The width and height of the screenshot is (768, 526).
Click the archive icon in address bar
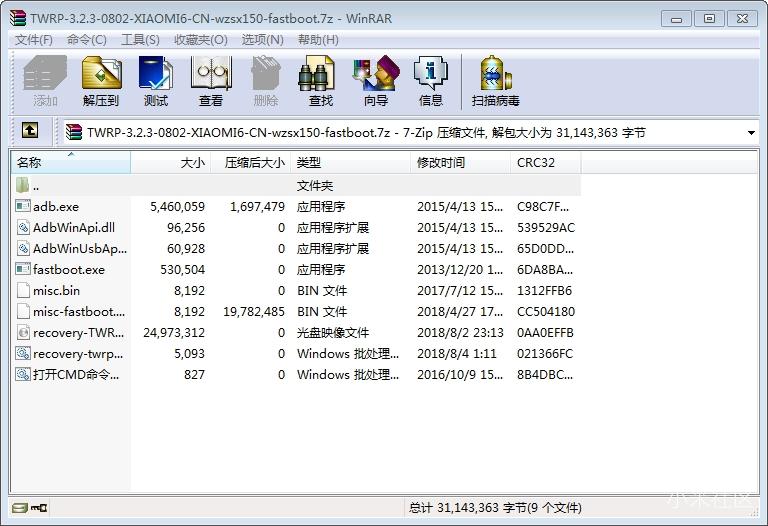74,132
